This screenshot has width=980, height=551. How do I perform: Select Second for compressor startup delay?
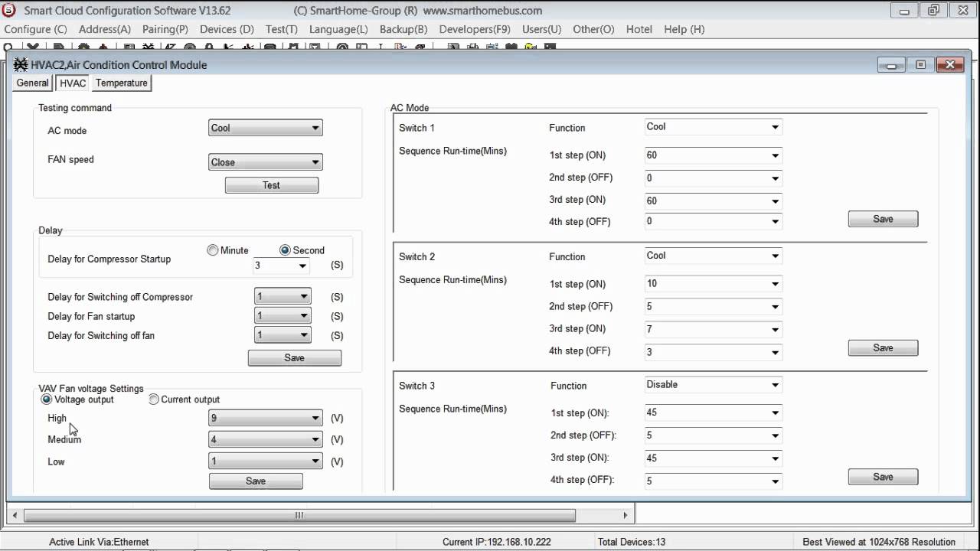(285, 250)
